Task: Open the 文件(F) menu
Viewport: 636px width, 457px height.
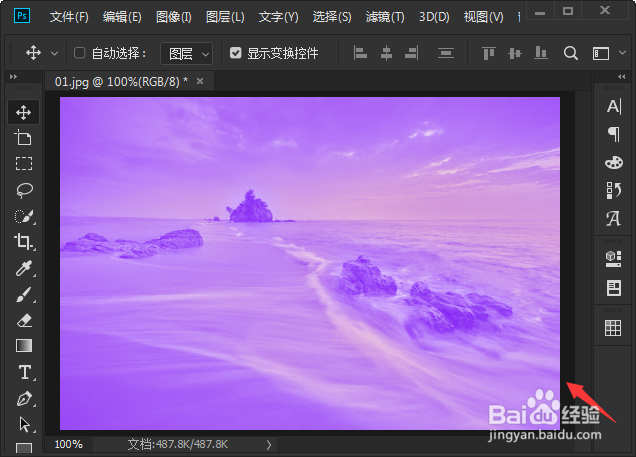Action: point(69,17)
